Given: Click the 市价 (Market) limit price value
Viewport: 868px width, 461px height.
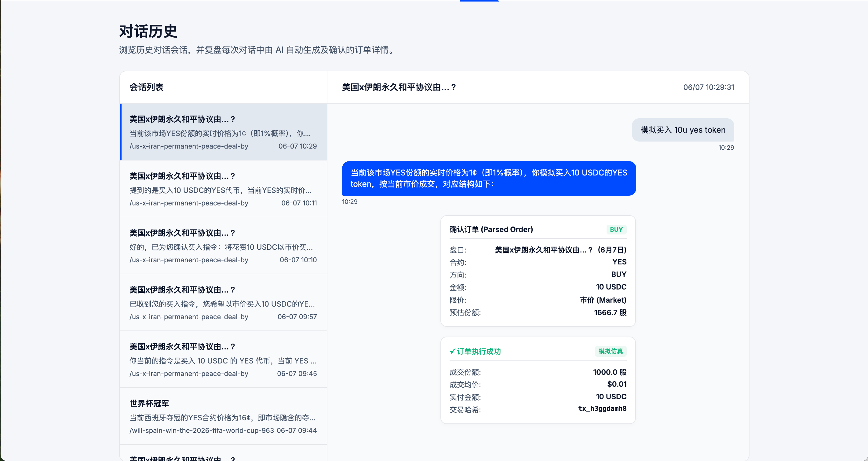Looking at the screenshot, I should coord(603,300).
